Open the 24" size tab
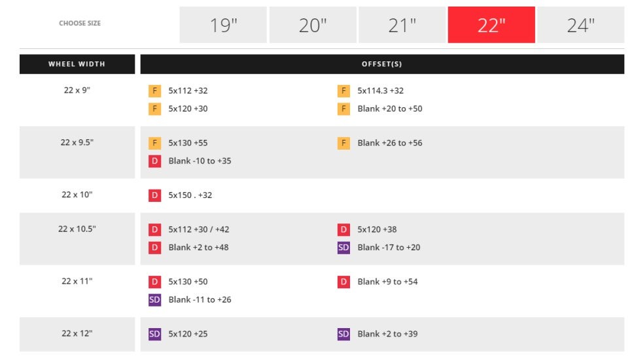632x364 pixels. tap(581, 25)
